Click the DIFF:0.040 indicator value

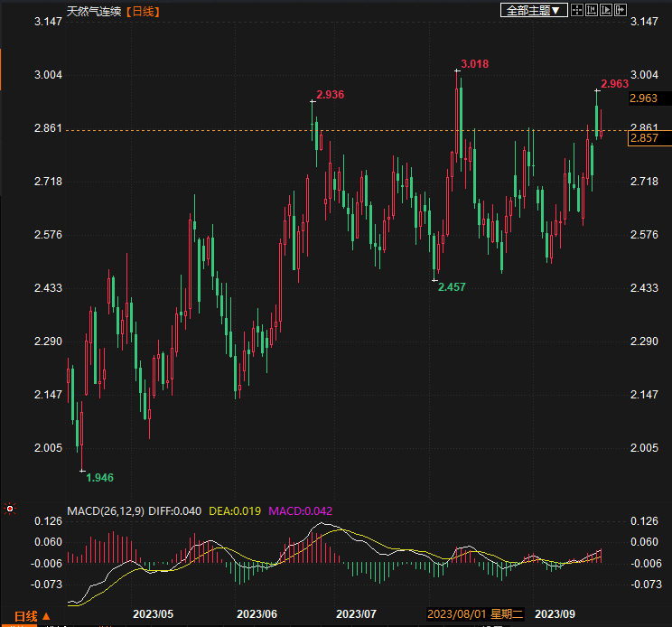174,511
